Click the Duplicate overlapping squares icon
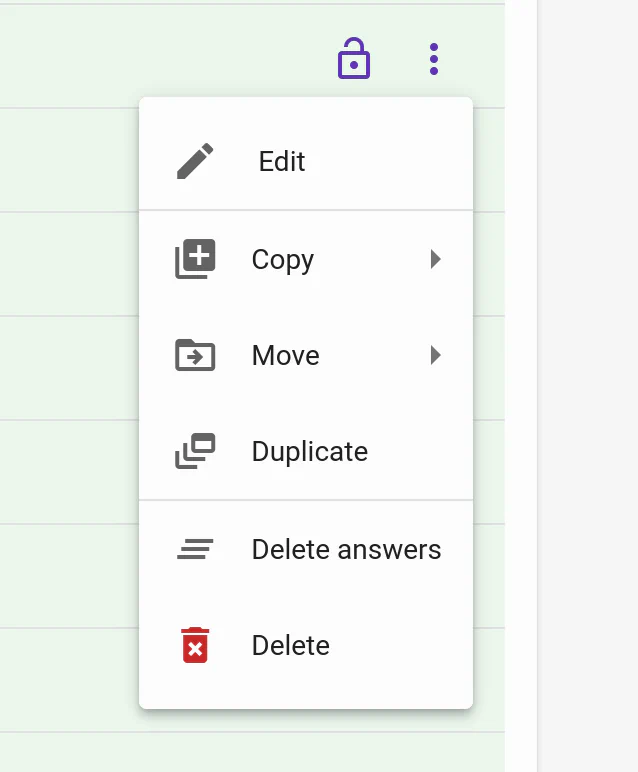The height and width of the screenshot is (772, 638). point(195,451)
